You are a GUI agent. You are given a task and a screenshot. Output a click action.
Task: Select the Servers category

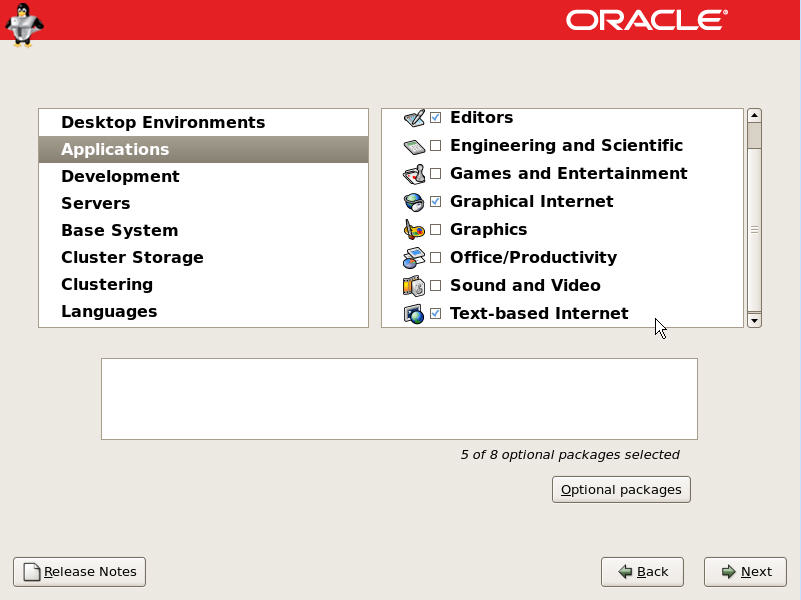click(203, 204)
